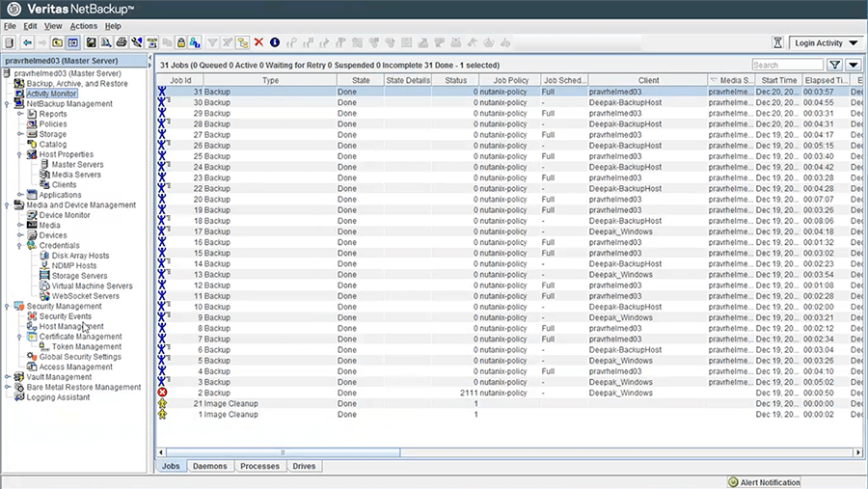Viewport: 868px width, 489px height.
Task: Click the print preview toolbar icon
Action: (x=106, y=42)
